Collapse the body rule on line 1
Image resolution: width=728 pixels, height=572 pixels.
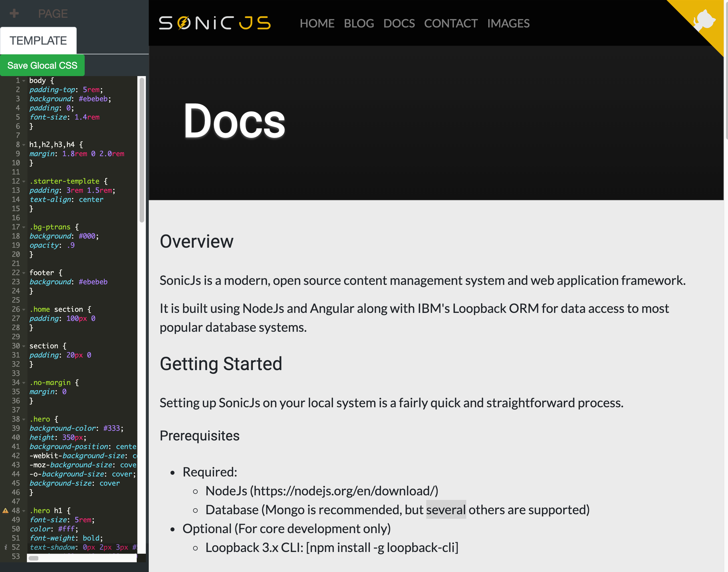click(x=24, y=81)
